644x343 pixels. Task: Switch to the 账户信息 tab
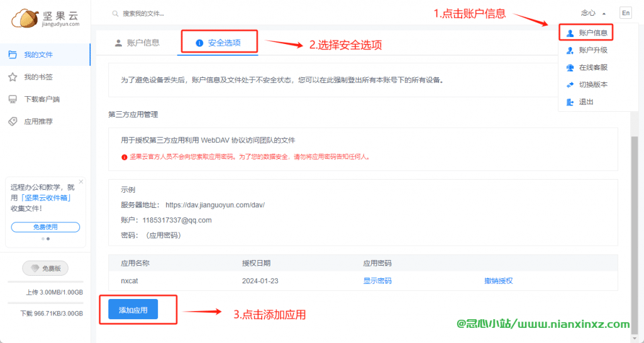coord(137,43)
